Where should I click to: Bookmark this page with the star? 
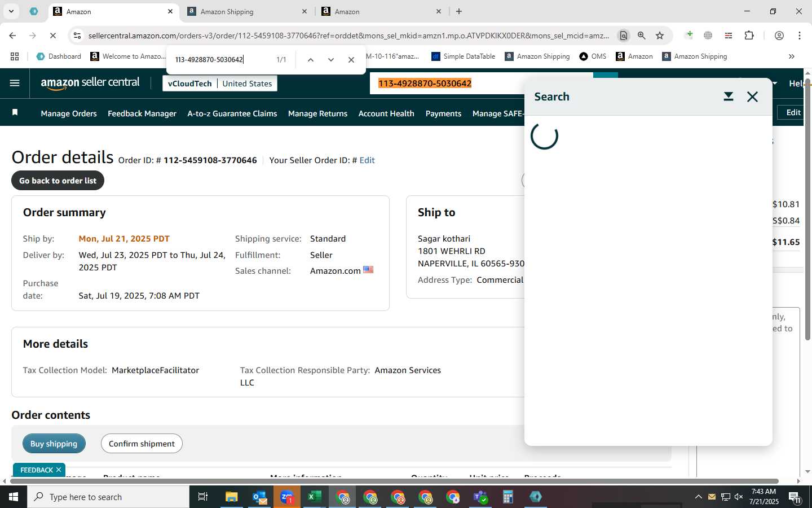pos(660,36)
